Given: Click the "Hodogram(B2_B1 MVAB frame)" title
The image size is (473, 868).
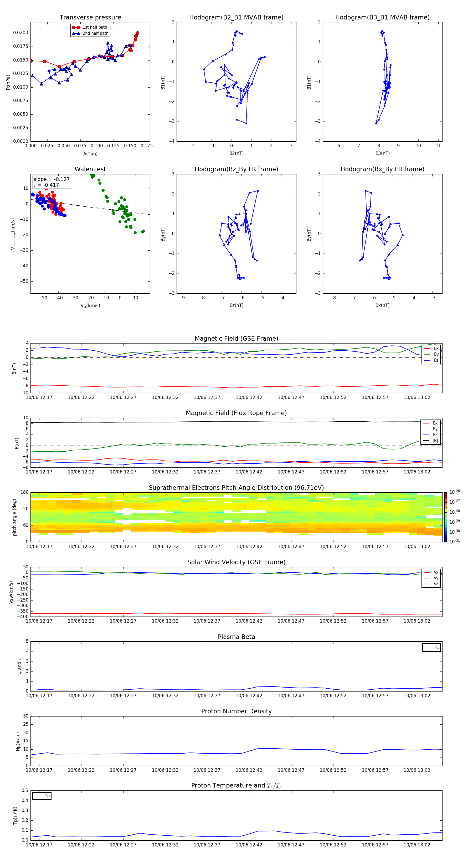Looking at the screenshot, I should point(236,17).
